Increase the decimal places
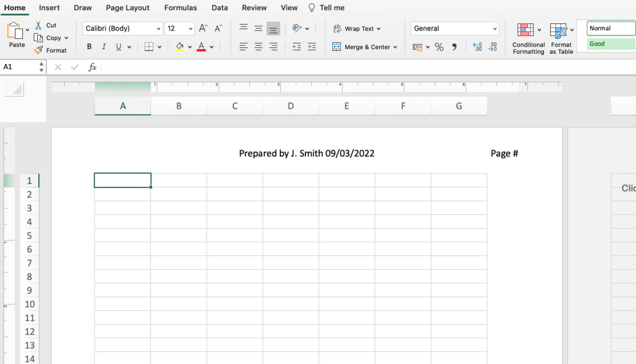 [x=478, y=47]
